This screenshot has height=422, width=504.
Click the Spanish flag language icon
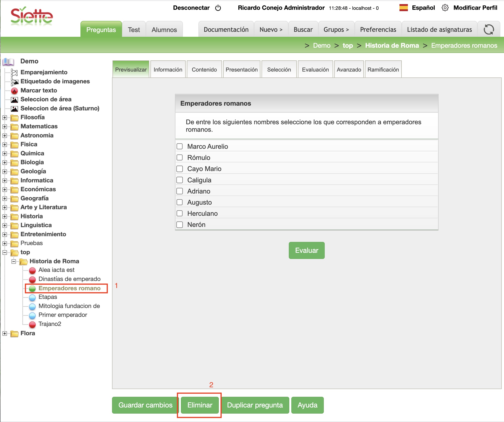pos(403,8)
